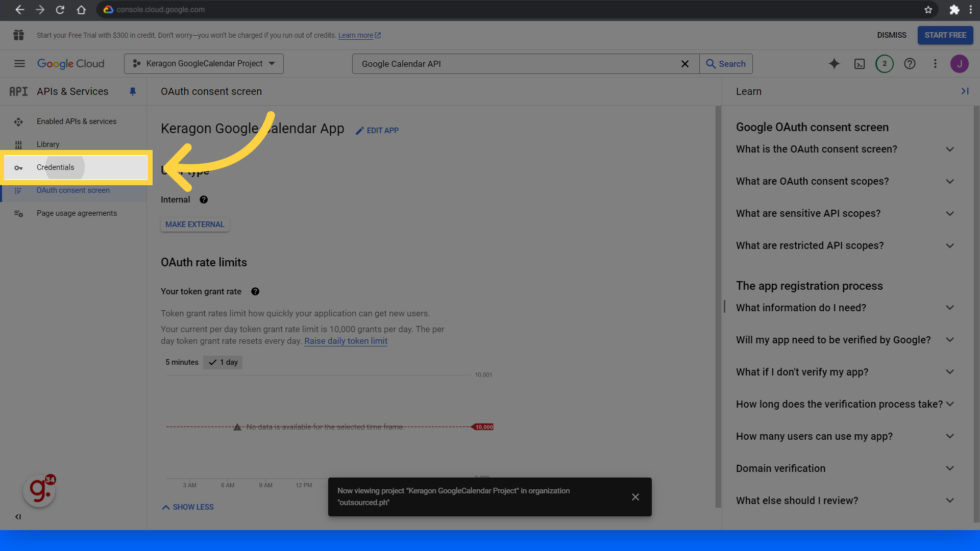
Task: Reload the browser page
Action: tap(60, 10)
